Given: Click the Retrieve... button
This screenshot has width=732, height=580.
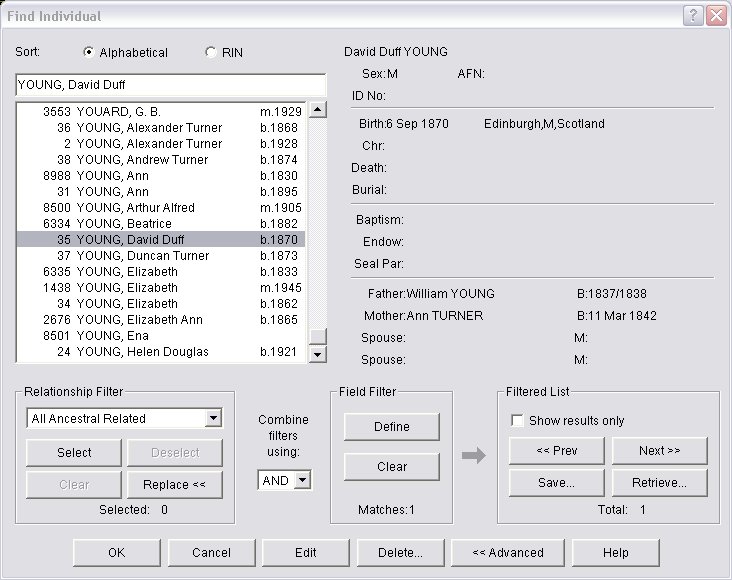Looking at the screenshot, I should (x=660, y=483).
